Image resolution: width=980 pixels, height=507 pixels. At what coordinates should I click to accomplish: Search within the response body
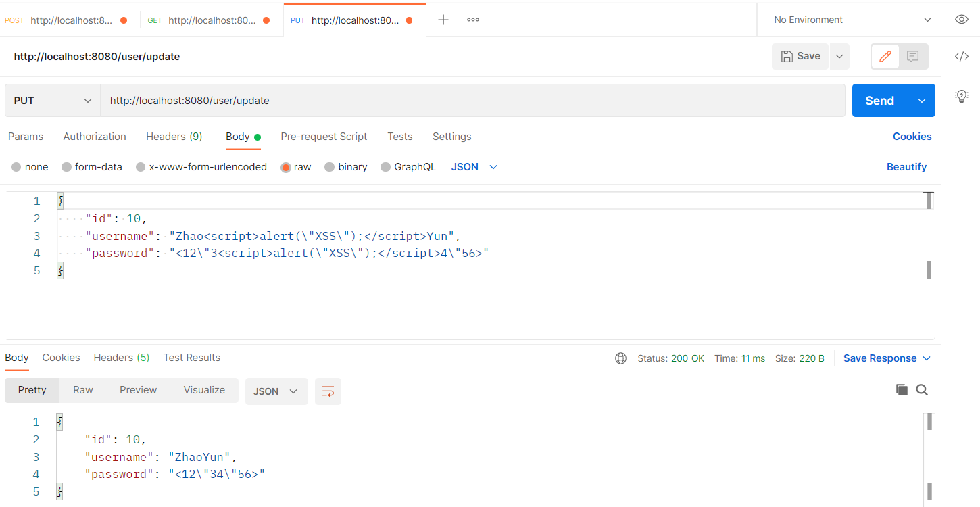pyautogui.click(x=922, y=389)
